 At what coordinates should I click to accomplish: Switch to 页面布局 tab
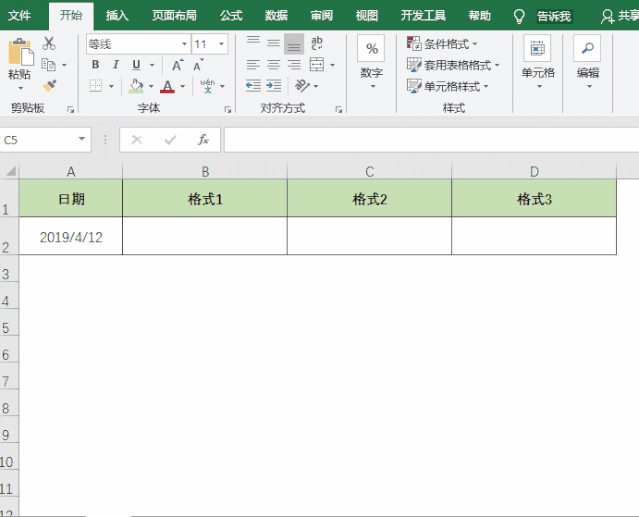click(x=174, y=15)
